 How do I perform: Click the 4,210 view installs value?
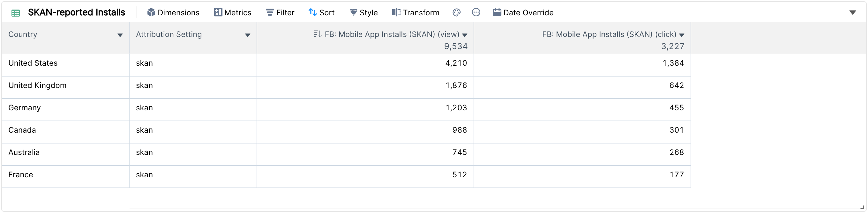pyautogui.click(x=456, y=63)
